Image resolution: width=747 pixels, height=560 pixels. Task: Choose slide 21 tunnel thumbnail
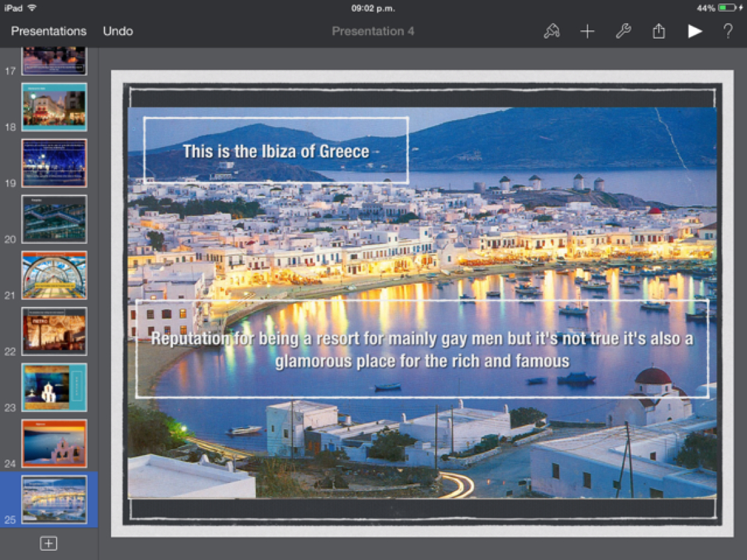[54, 275]
